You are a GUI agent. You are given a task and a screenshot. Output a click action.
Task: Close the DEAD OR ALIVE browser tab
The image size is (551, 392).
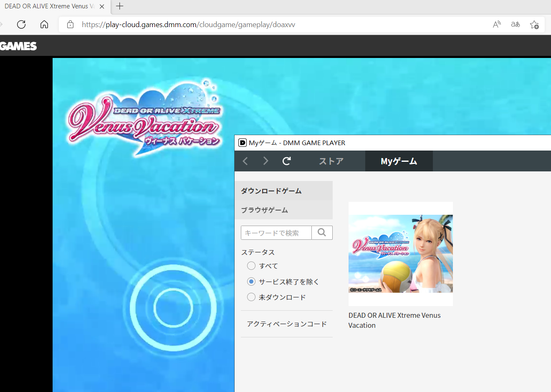(x=102, y=6)
